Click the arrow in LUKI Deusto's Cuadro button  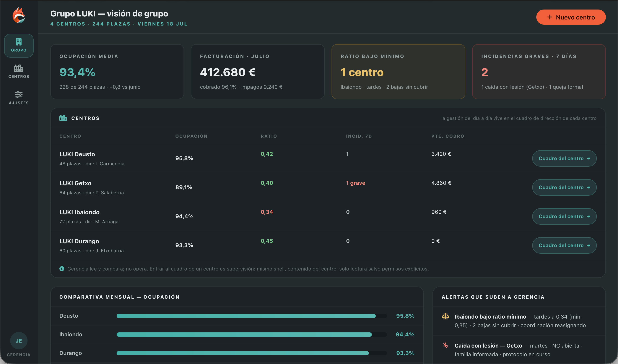coord(589,158)
